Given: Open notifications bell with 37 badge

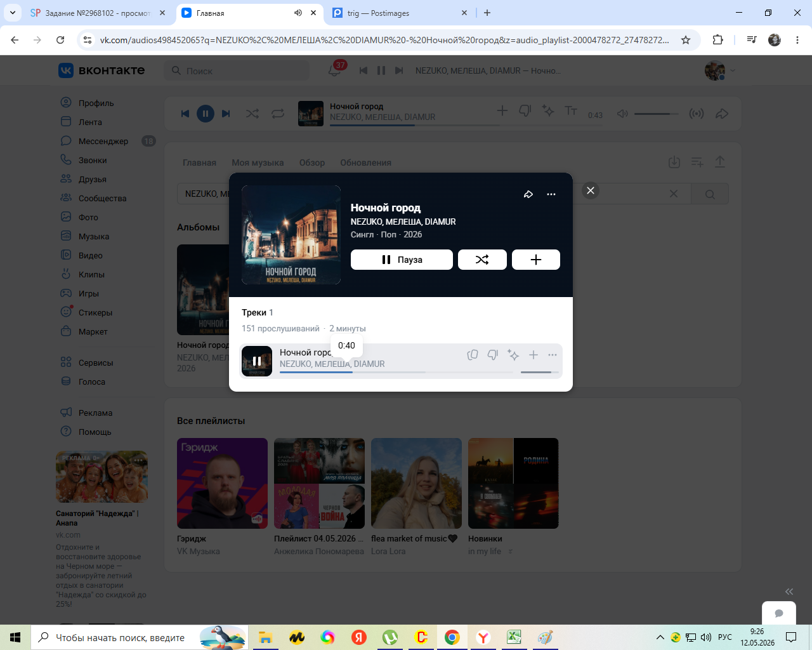Looking at the screenshot, I should (x=335, y=70).
